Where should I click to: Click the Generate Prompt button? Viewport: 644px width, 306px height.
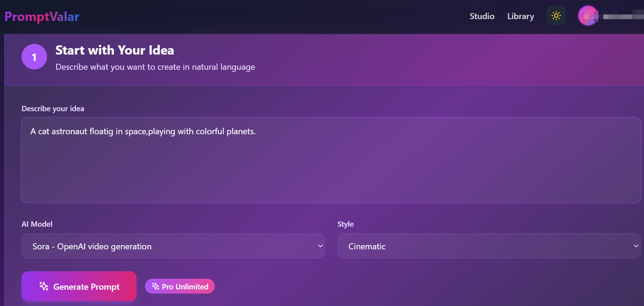click(x=79, y=286)
